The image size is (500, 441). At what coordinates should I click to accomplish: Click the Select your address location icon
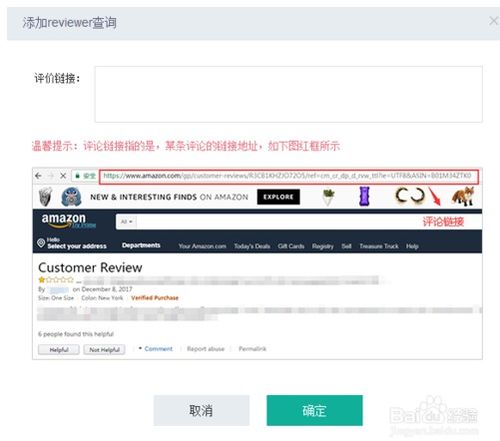41,243
